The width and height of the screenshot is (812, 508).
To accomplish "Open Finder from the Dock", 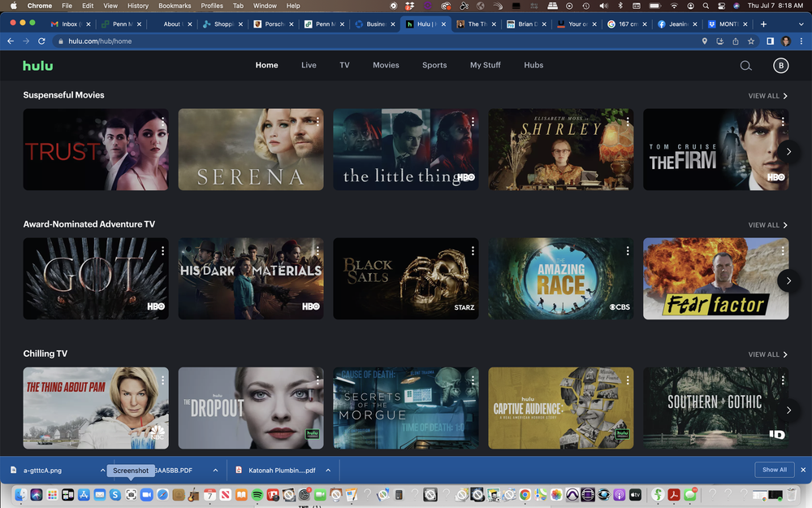I will [x=20, y=494].
